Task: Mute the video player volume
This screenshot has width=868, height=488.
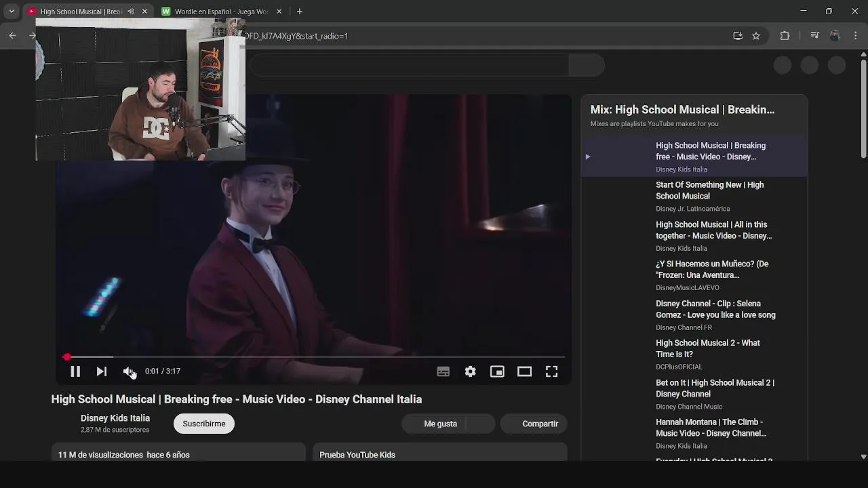Action: pyautogui.click(x=128, y=371)
